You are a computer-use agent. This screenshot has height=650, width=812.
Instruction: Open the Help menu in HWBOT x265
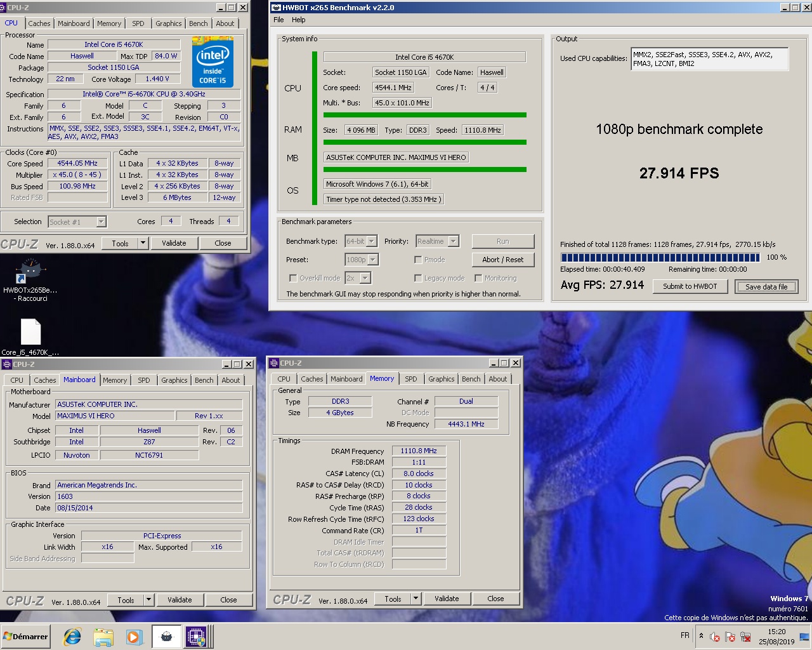(x=298, y=20)
